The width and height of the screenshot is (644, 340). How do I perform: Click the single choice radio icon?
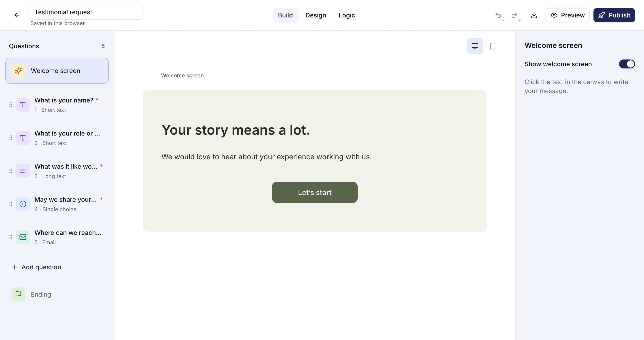(23, 204)
